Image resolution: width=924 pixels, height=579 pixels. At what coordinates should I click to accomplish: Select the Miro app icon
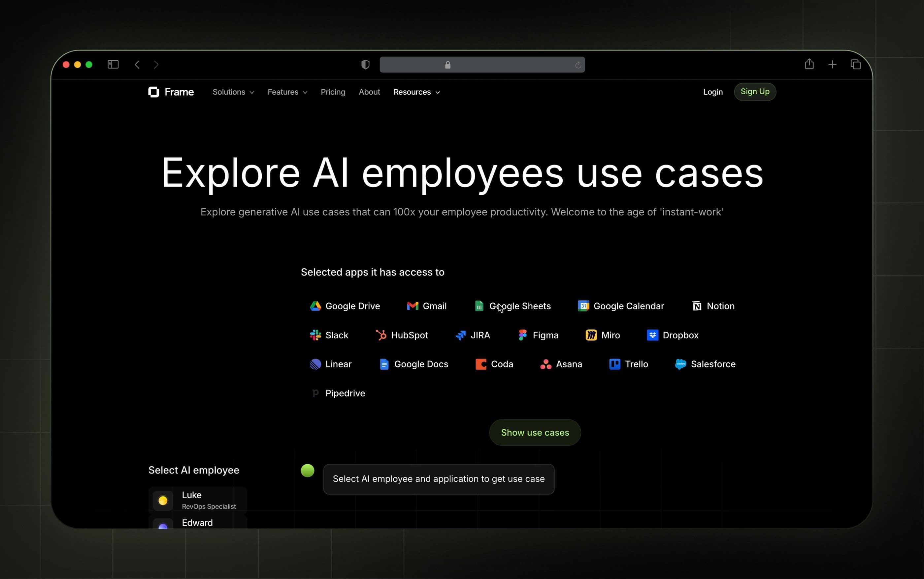click(591, 335)
